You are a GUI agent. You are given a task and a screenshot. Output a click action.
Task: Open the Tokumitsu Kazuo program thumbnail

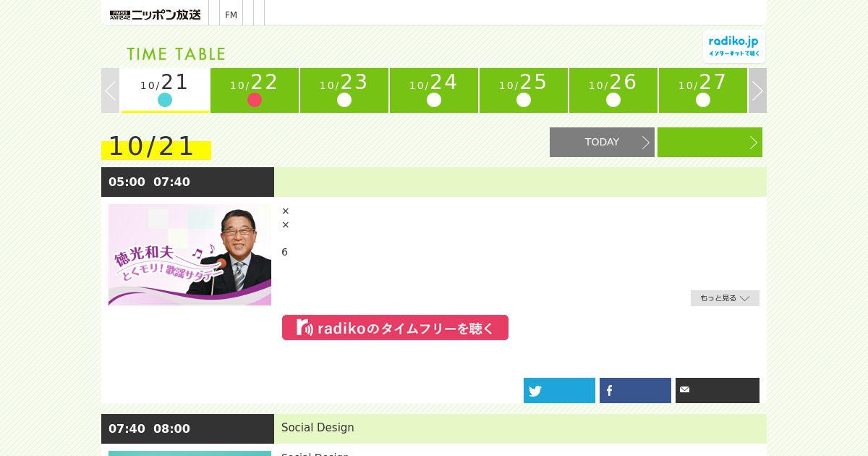(190, 255)
